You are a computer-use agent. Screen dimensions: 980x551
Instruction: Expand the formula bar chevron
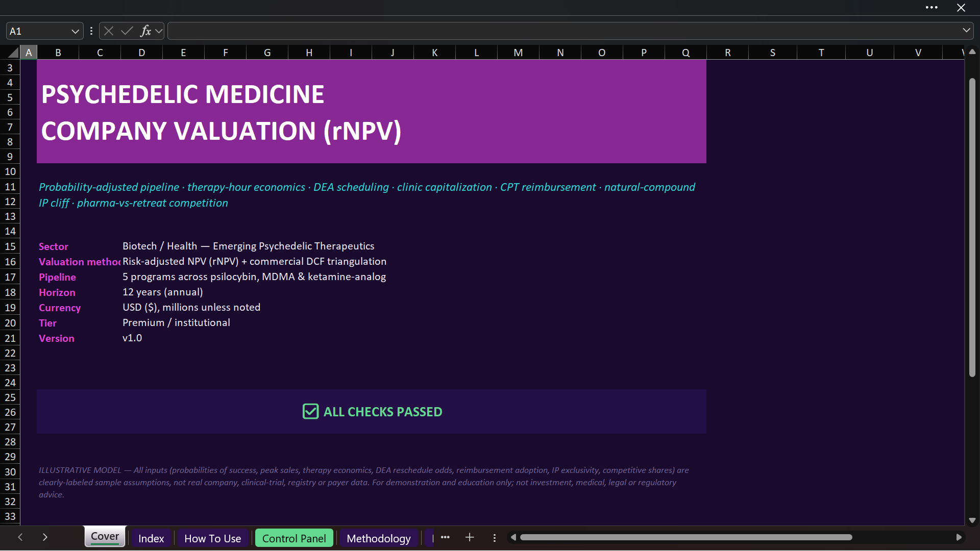click(966, 31)
